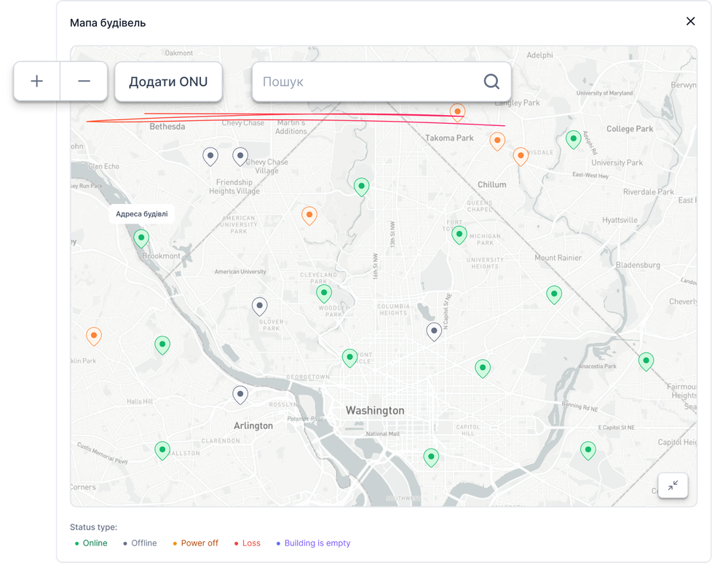Collapse the map with the shrink icon
The height and width of the screenshot is (563, 728).
click(673, 485)
